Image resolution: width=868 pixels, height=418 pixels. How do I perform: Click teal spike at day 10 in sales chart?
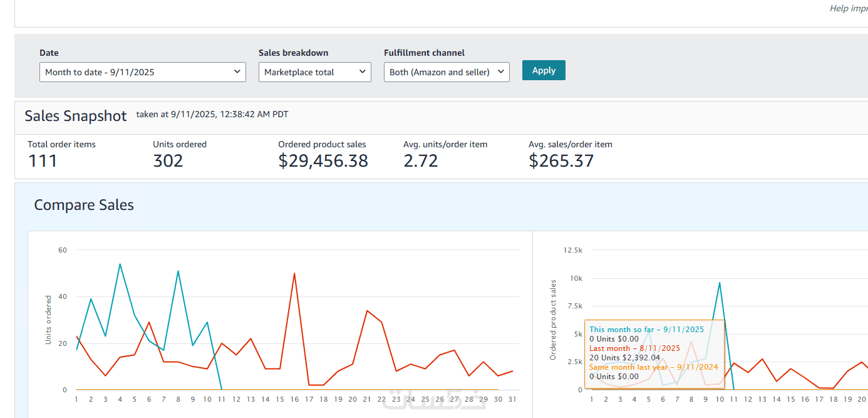pos(720,283)
